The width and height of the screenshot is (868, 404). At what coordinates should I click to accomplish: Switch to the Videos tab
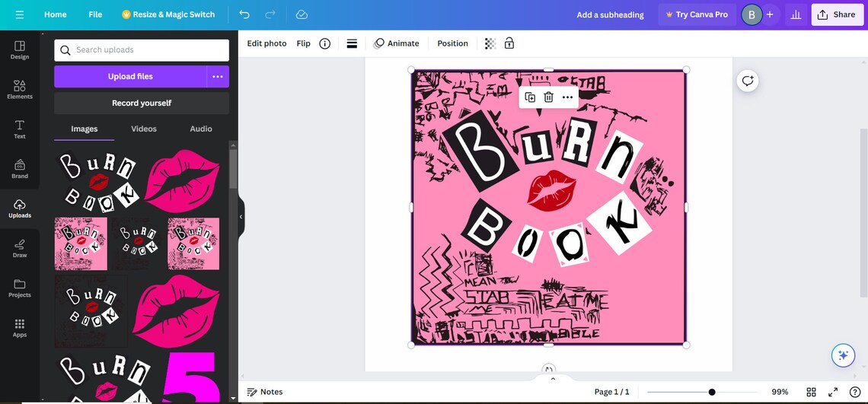pos(144,129)
